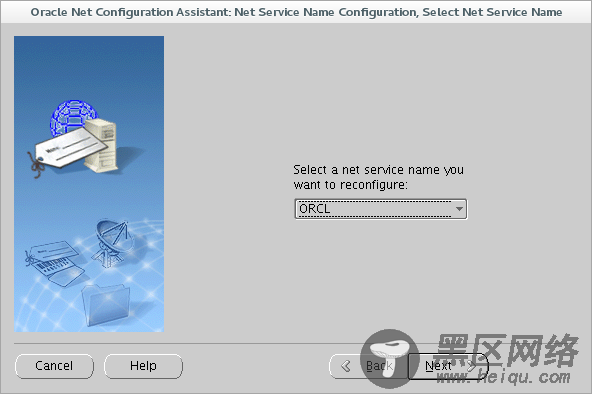Open Help for this wizard step
The width and height of the screenshot is (592, 394).
pos(143,366)
